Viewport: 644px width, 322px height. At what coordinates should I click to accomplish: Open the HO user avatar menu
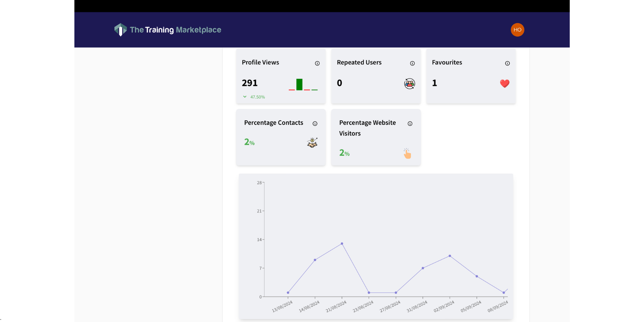click(517, 30)
